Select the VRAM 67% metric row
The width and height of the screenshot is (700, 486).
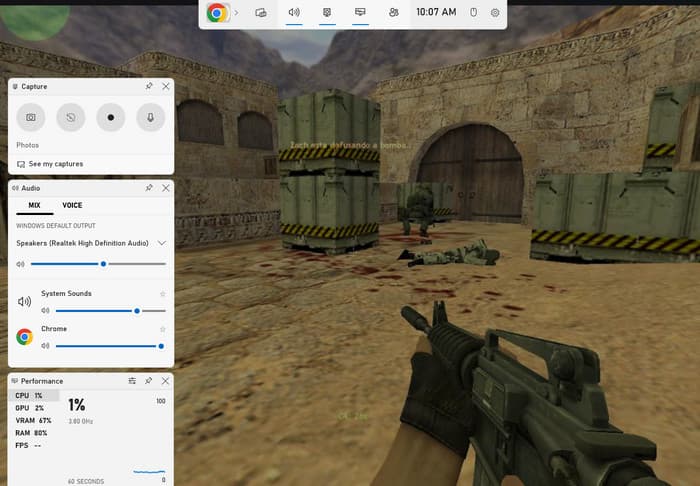(x=34, y=420)
